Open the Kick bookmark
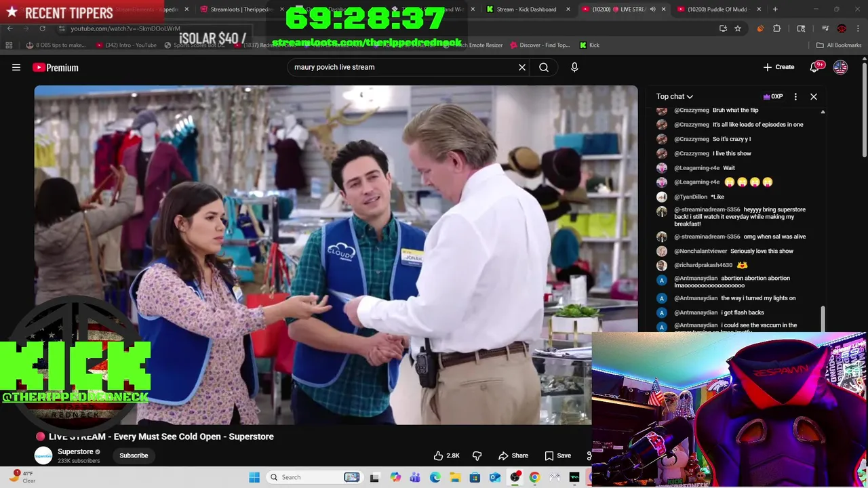 click(x=589, y=45)
